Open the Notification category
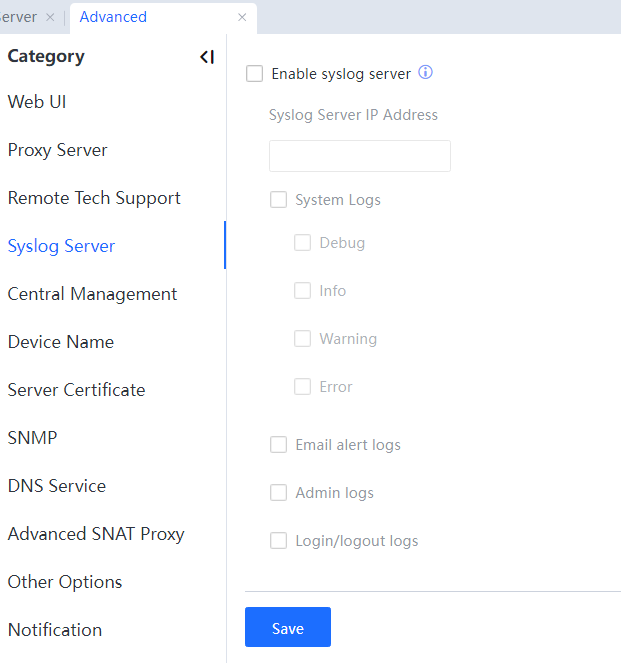This screenshot has height=663, width=621. tap(55, 630)
